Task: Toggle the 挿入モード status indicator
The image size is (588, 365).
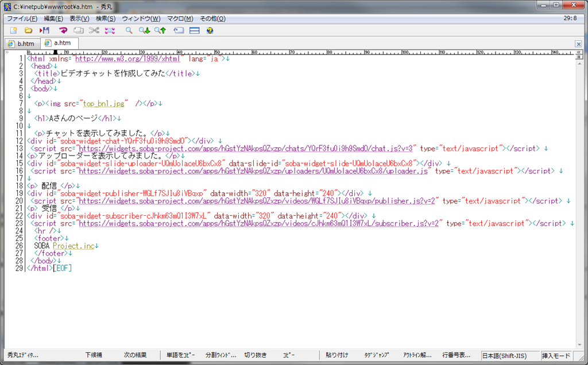Action: (556, 356)
